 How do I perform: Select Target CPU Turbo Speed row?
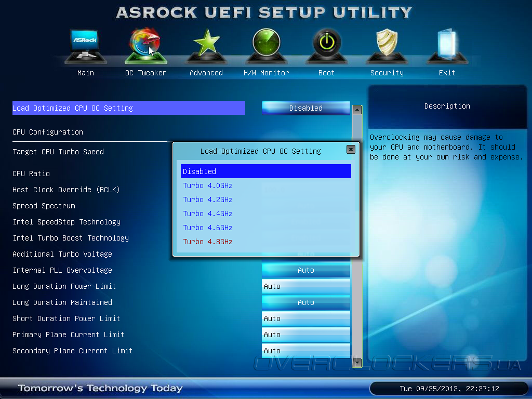point(58,152)
